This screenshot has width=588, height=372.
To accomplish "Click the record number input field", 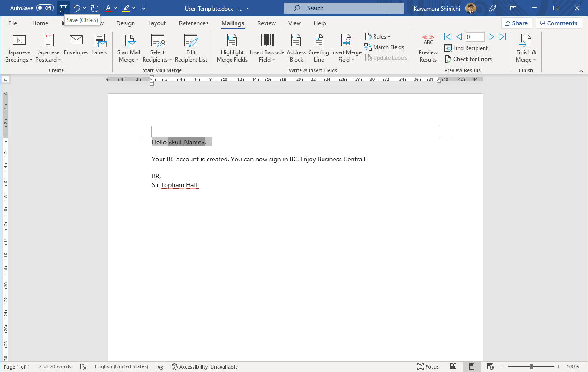I will [475, 36].
